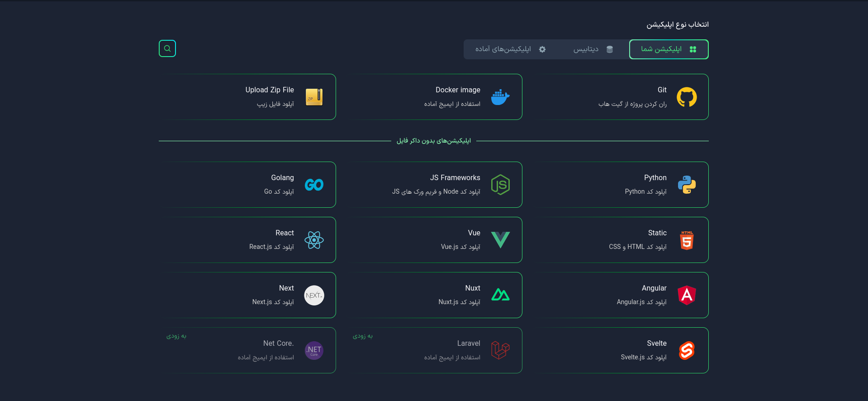Click the 'به زودی' badge on Net Core

(x=176, y=336)
